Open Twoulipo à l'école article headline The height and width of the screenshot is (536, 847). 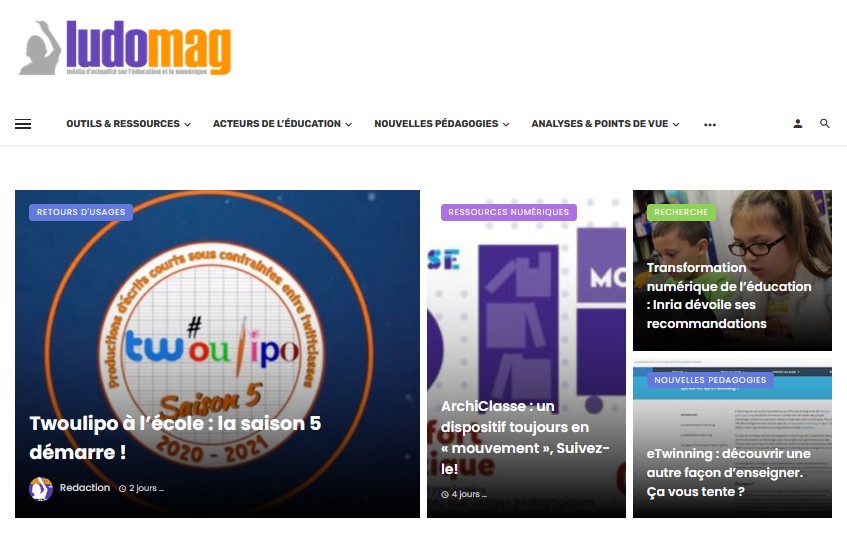pyautogui.click(x=175, y=438)
